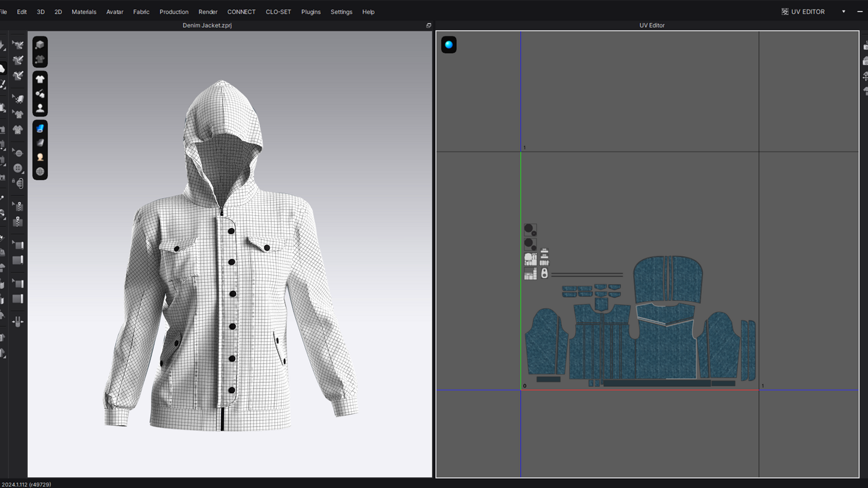The image size is (868, 488).
Task: Open the UV EDITOR mode dropdown arrow
Action: [843, 12]
